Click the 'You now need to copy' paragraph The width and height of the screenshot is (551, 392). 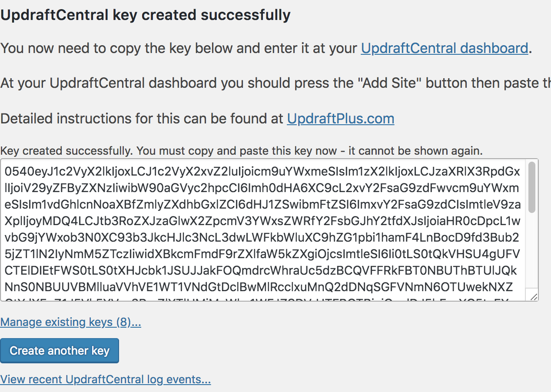coord(266,48)
